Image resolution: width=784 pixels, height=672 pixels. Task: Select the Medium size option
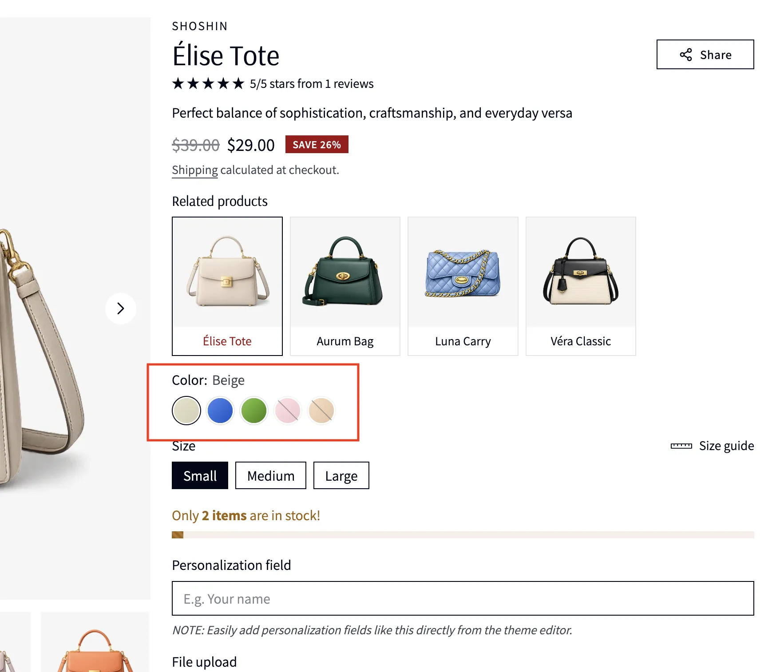point(270,475)
